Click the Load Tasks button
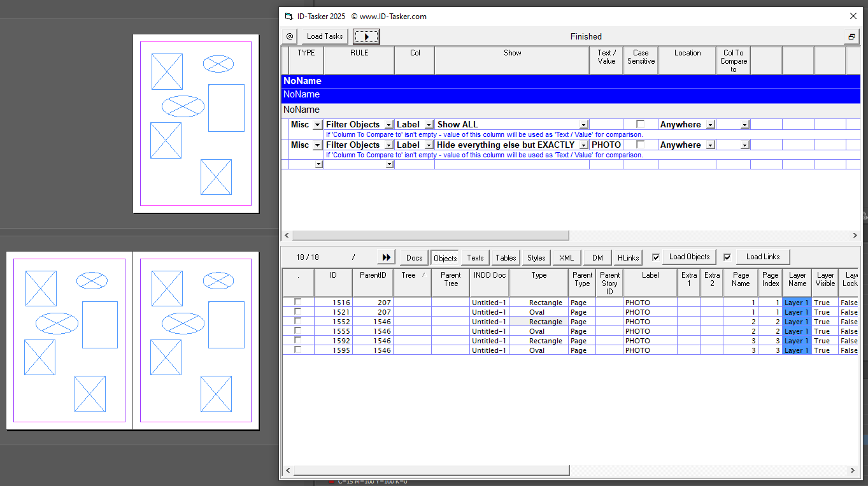 pyautogui.click(x=325, y=36)
